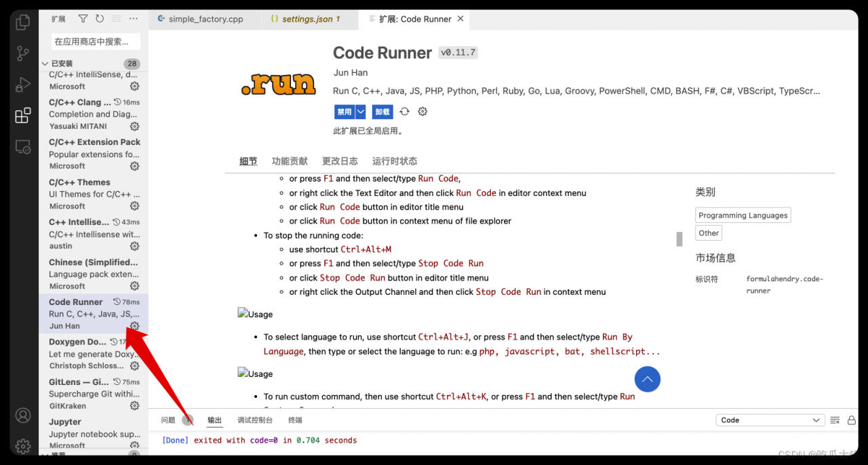
Task: Select the Code Runner list entry
Action: point(94,314)
